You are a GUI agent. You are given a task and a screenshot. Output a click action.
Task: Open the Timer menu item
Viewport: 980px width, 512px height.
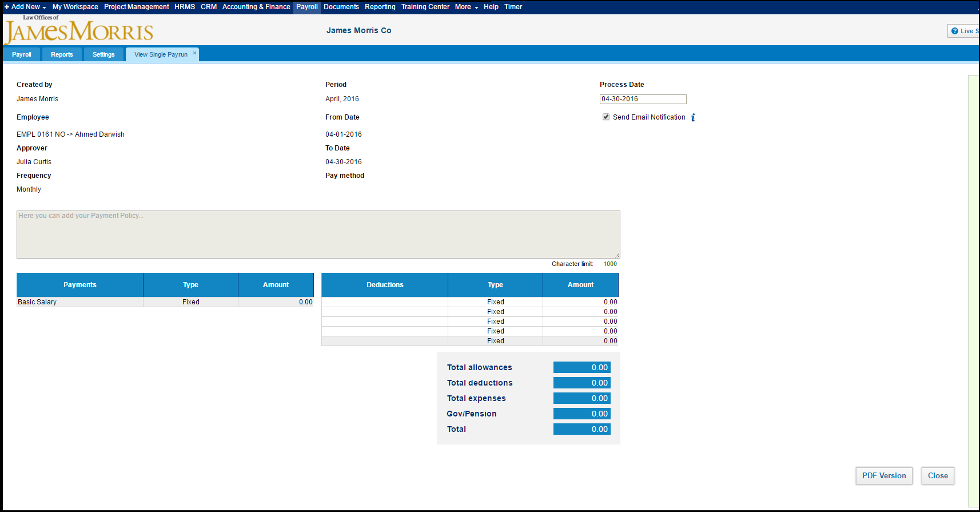(513, 7)
